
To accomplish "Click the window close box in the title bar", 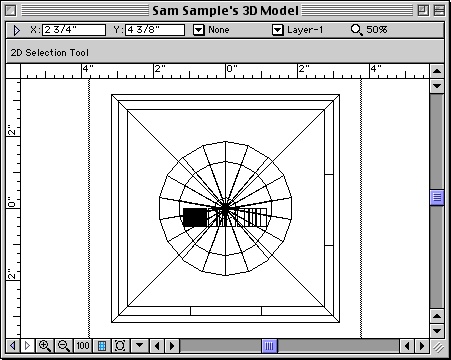I will coord(11,11).
